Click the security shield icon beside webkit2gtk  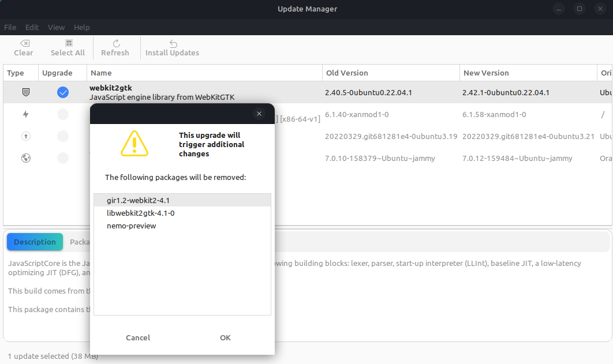pyautogui.click(x=25, y=92)
